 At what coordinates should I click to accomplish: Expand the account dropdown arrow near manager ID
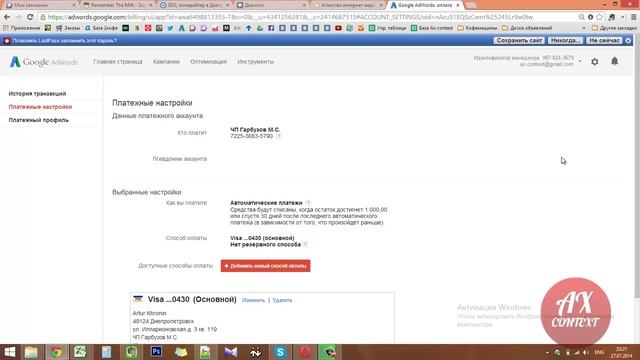click(x=580, y=61)
